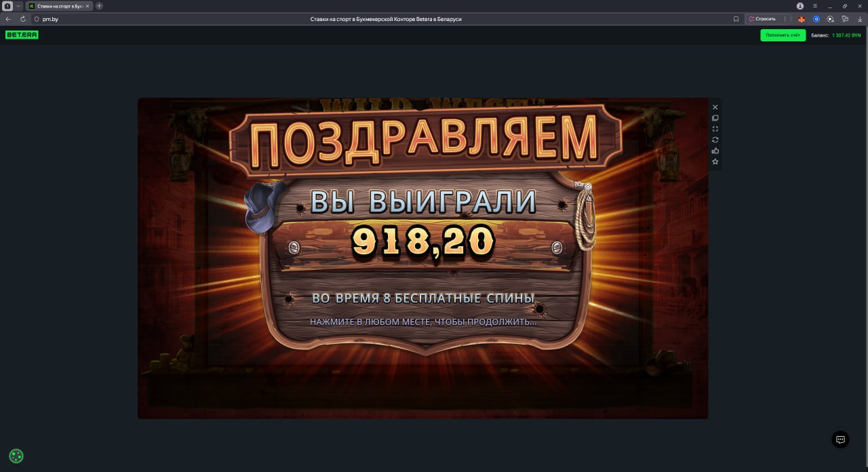Click the blue sound extension icon
Viewport: 868px width, 472px height.
816,19
